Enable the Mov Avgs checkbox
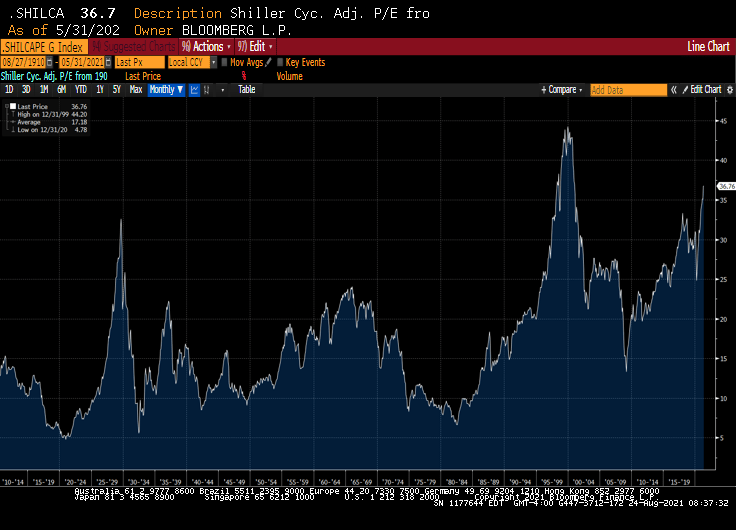The width and height of the screenshot is (736, 530). tap(225, 62)
